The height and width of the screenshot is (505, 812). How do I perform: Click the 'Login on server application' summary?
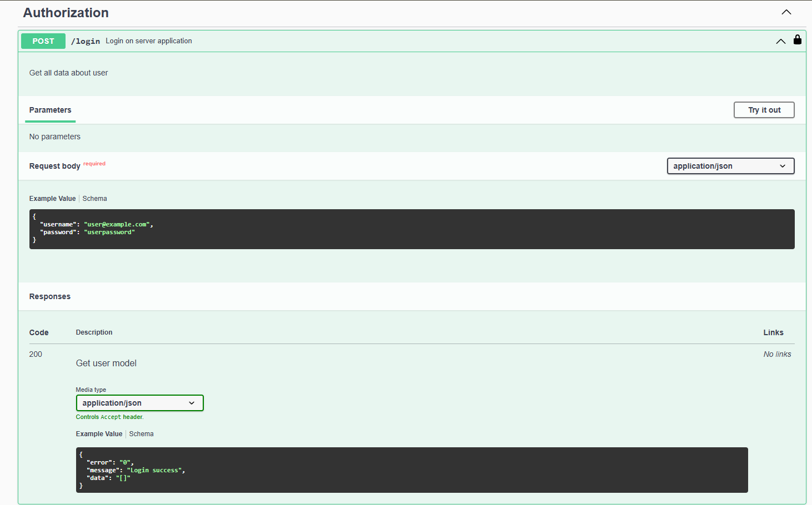coord(149,41)
